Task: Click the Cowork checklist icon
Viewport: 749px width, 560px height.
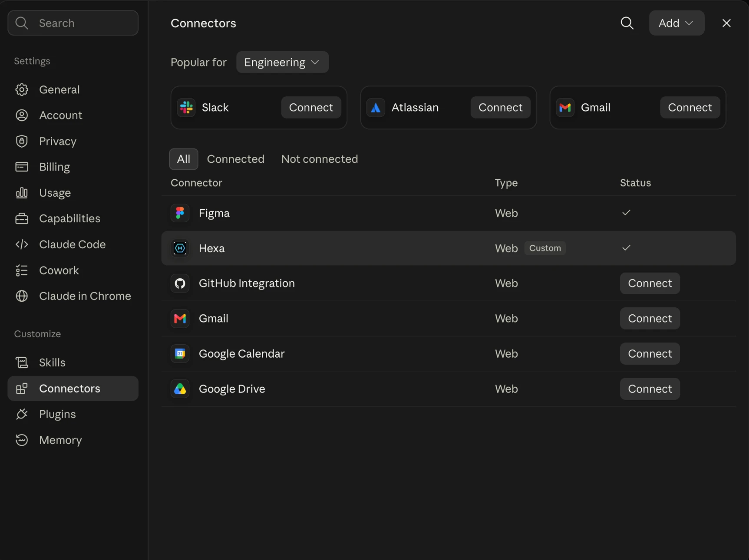Action: (x=22, y=270)
